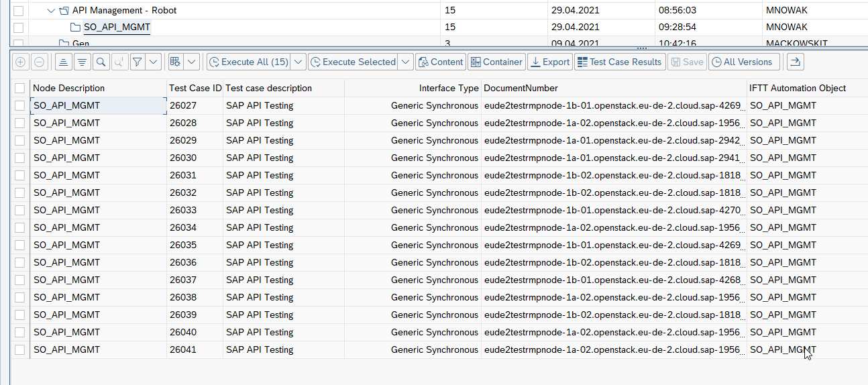This screenshot has height=385, width=868.
Task: Sort by the Test Case ID column header
Action: point(195,88)
